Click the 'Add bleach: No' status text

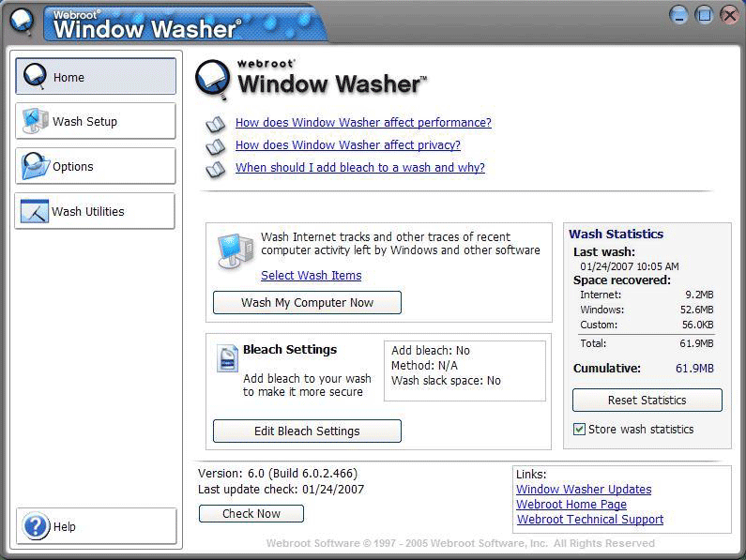point(431,351)
